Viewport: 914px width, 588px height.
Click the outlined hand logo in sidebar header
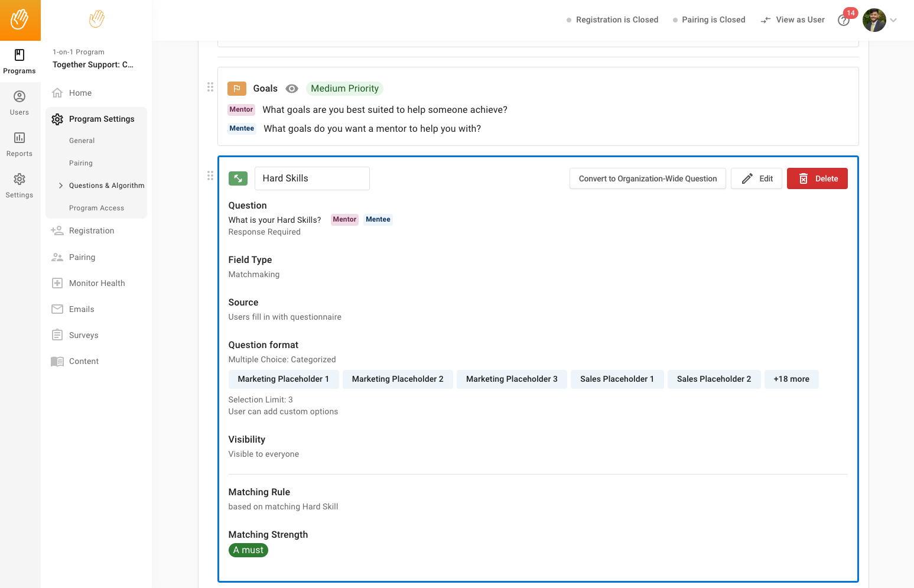97,19
